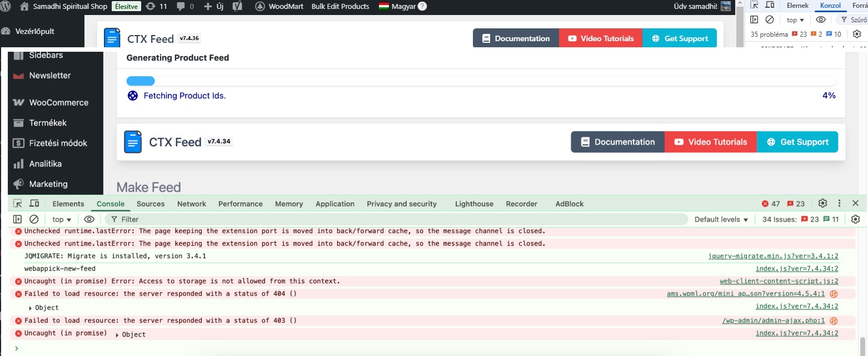Viewport: 868px width, 356px height.
Task: Click Get Support in the CTX Feed v7.4.36 header
Action: 680,38
